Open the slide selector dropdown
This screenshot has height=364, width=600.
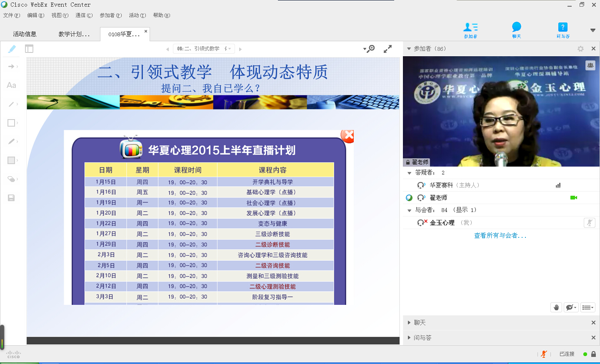pos(204,49)
